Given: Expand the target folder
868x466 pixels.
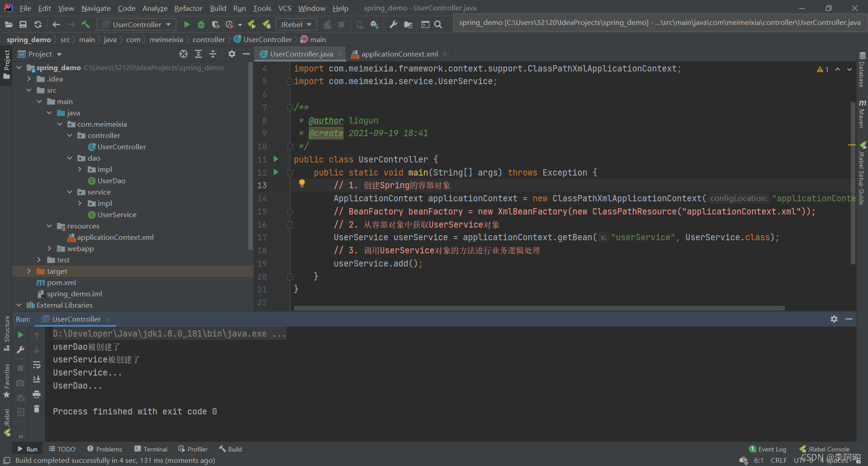Looking at the screenshot, I should coord(29,271).
